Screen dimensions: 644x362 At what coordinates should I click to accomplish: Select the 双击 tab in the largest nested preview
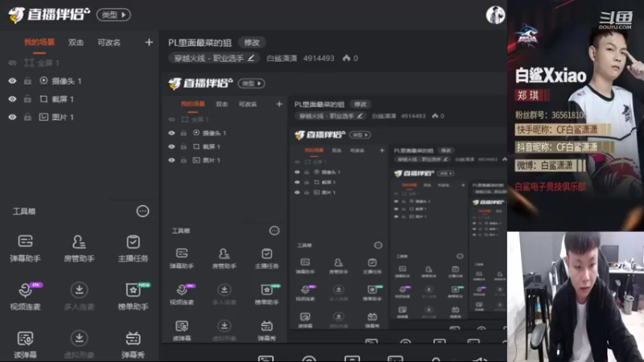(222, 104)
